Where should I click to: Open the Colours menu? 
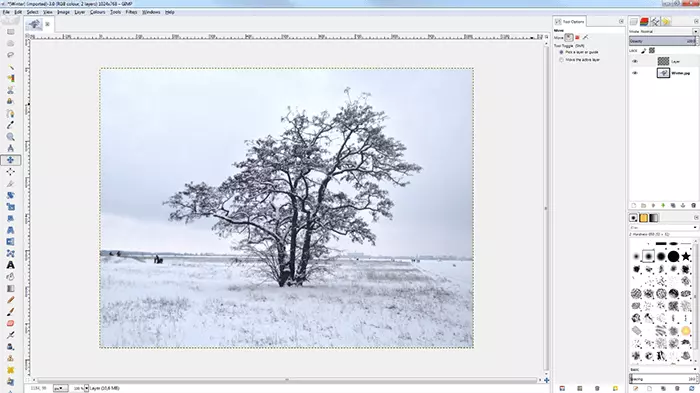97,12
